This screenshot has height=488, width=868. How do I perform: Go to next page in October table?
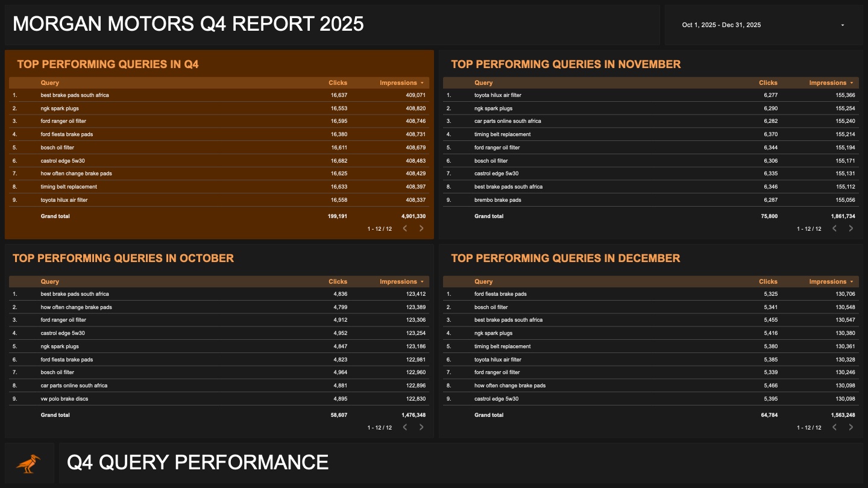coord(421,427)
